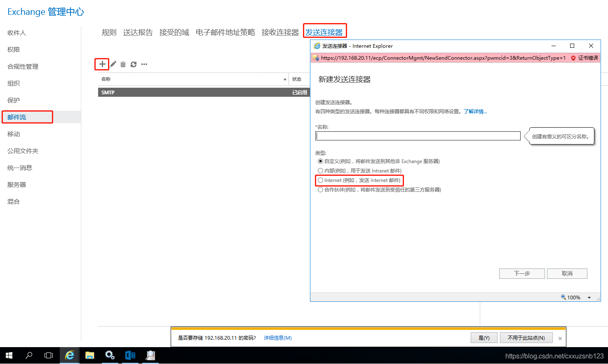Select the 内部 Intranet connector type
This screenshot has width=608, height=364.
coord(320,171)
